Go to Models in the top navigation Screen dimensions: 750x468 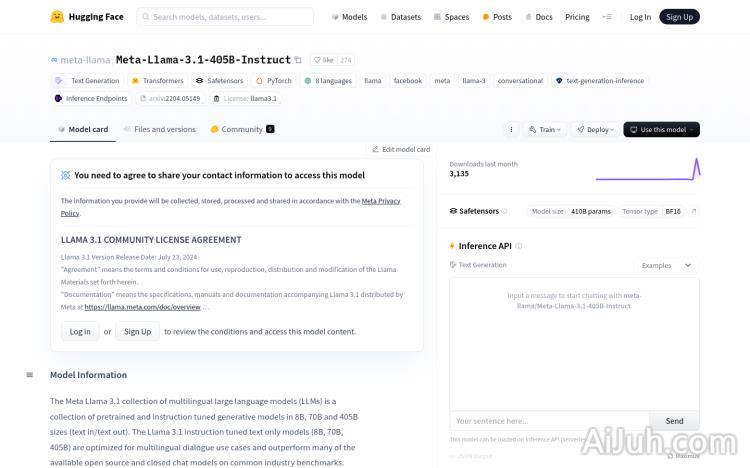(348, 17)
